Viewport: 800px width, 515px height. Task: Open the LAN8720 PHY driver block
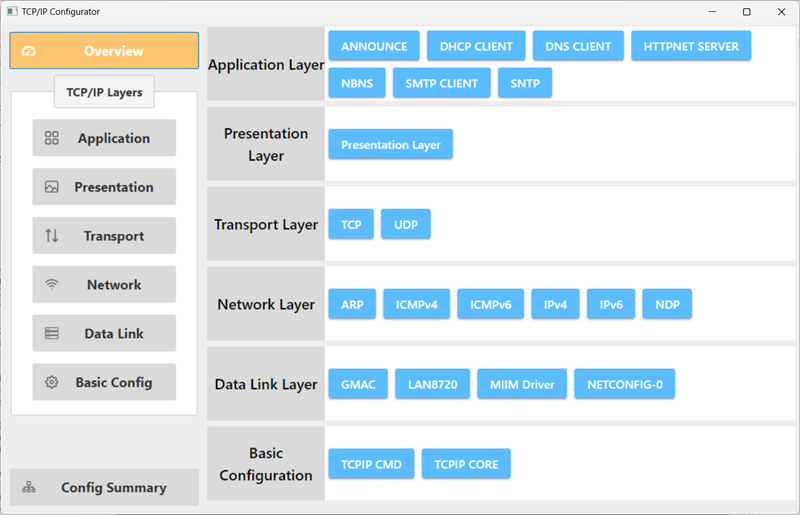(x=432, y=384)
